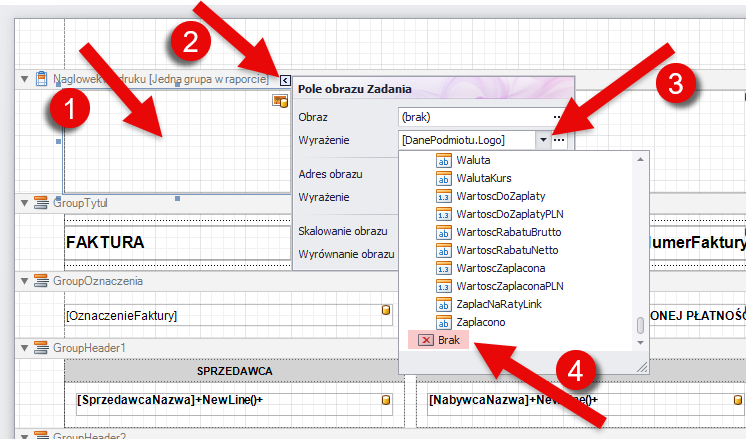The width and height of the screenshot is (746, 439).
Task: Click the GroupHeader1 band icon
Action: [x=40, y=347]
